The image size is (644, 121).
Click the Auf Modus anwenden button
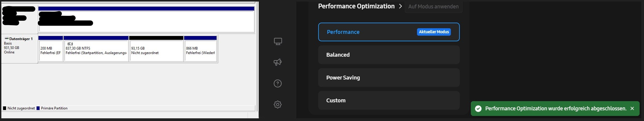[433, 6]
